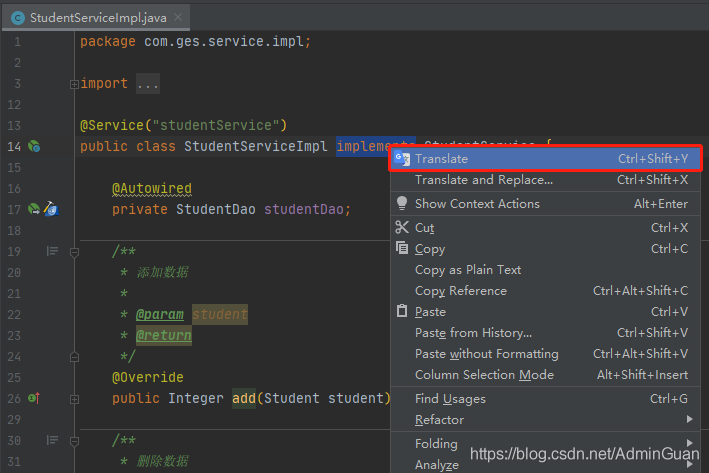Choose Find Usages menu item
This screenshot has height=473, width=709.
[545, 398]
